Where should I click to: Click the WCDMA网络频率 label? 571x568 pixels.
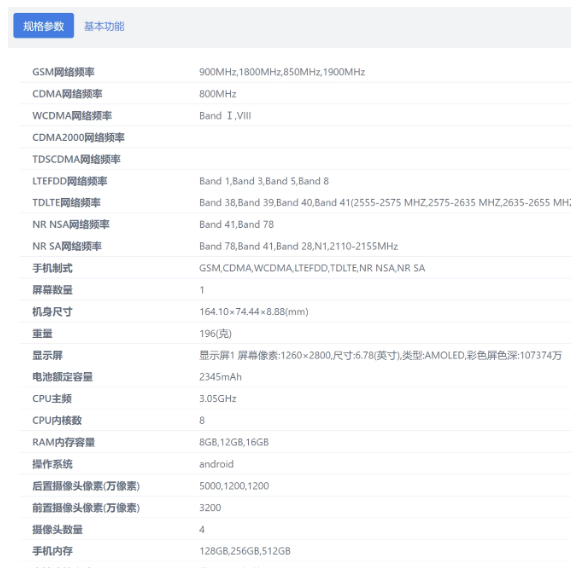(x=72, y=116)
